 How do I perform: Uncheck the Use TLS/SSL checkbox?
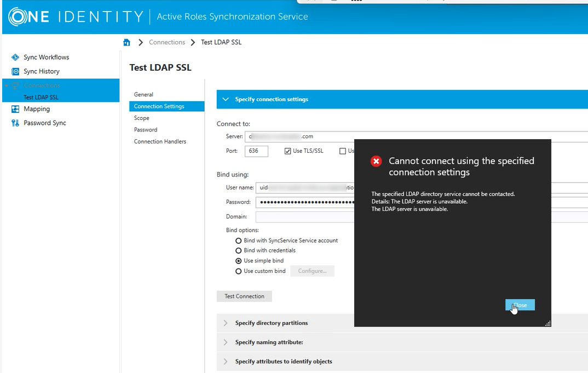287,151
